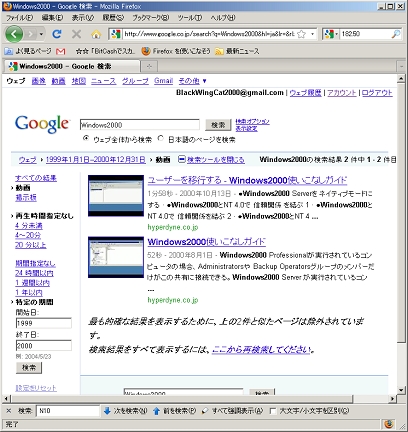Select the Windows2000 - Google 検索 tab
Viewport: 408px width, 432px height.
point(72,66)
